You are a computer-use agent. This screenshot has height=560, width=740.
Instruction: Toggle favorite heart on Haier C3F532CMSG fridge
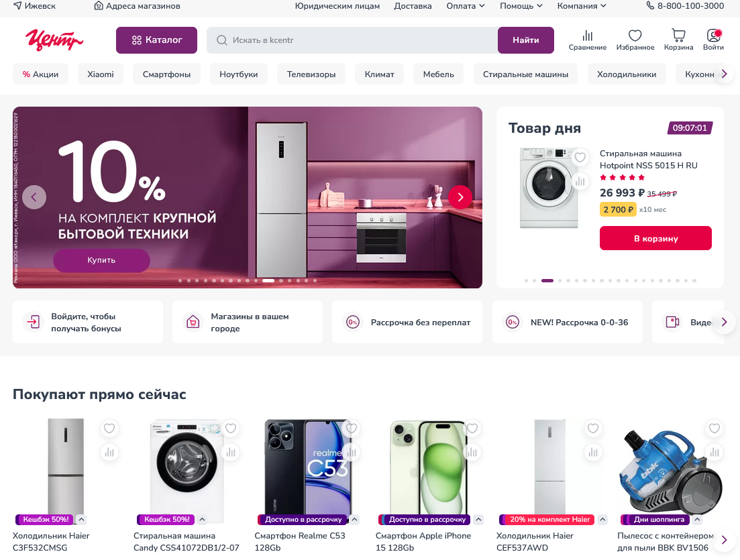(x=109, y=429)
